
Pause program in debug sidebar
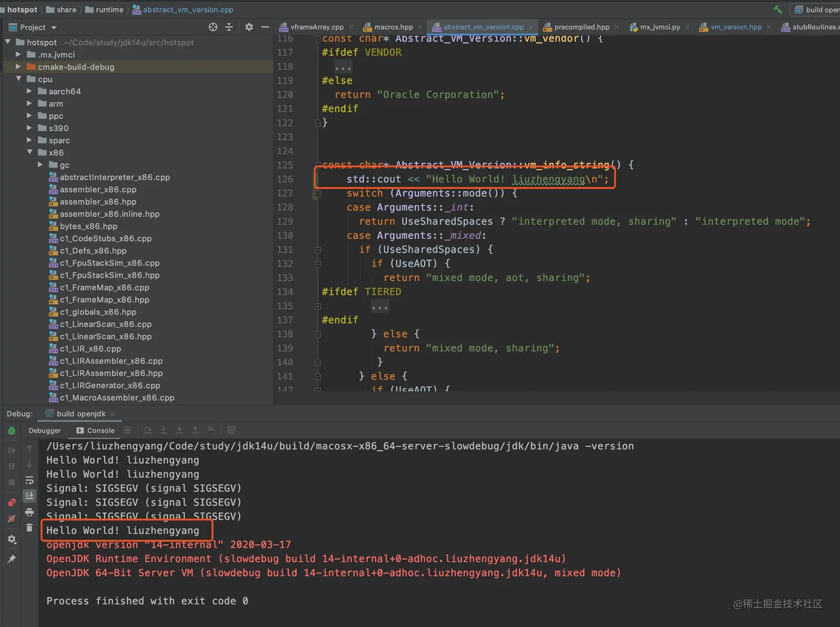tap(12, 466)
